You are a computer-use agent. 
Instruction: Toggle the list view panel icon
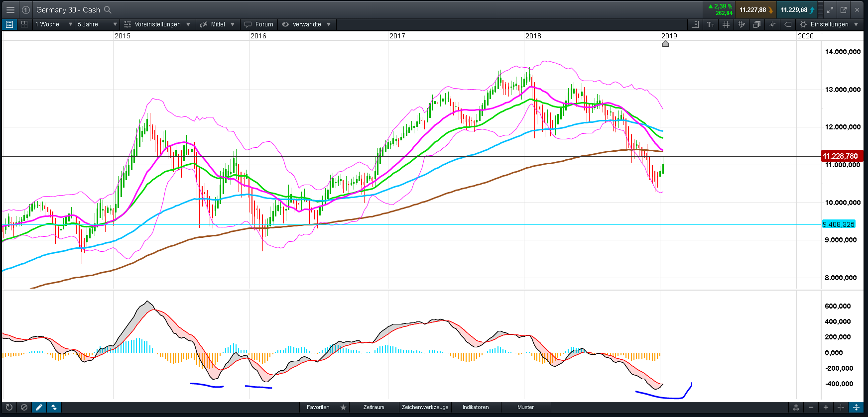pyautogui.click(x=9, y=24)
